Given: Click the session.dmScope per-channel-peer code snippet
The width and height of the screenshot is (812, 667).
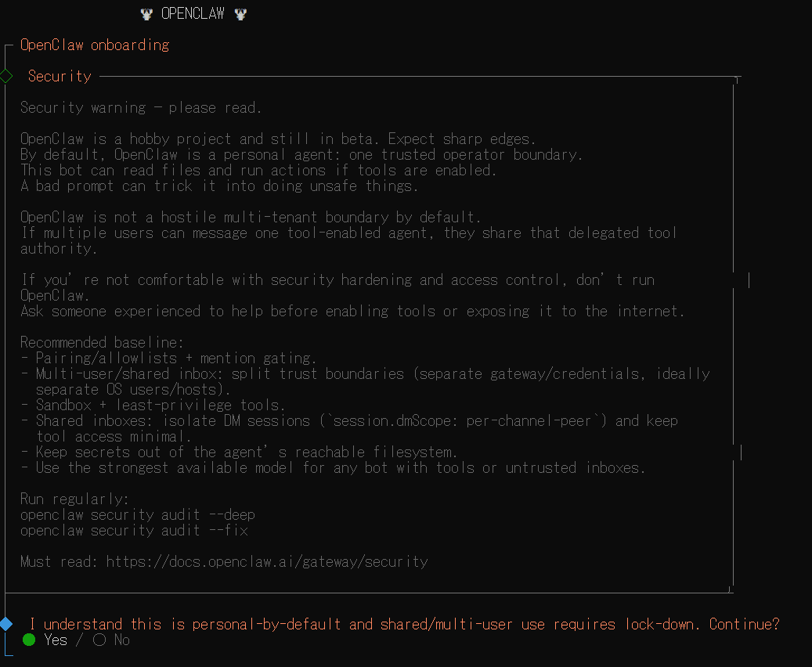Looking at the screenshot, I should [x=458, y=420].
